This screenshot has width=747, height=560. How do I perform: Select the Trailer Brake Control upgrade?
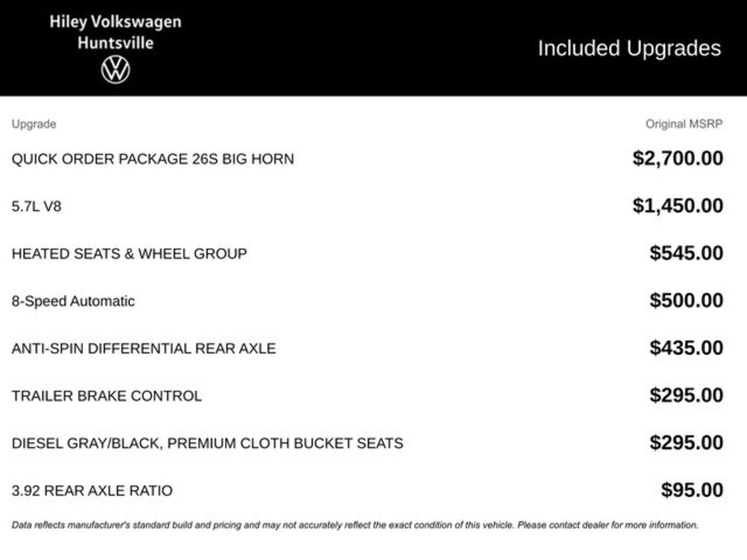(107, 396)
